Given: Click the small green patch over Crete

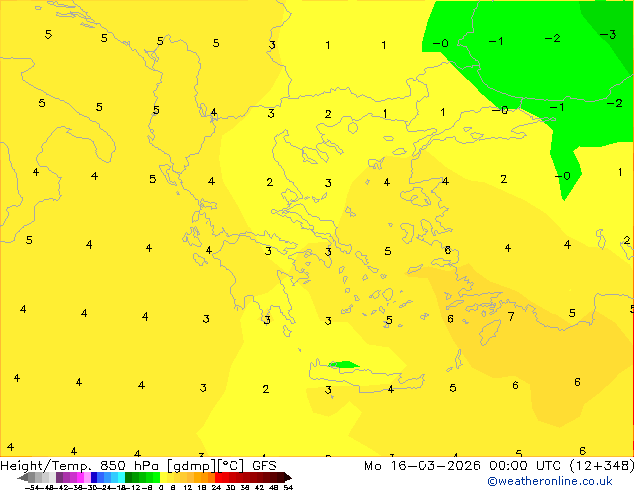Looking at the screenshot, I should (344, 365).
